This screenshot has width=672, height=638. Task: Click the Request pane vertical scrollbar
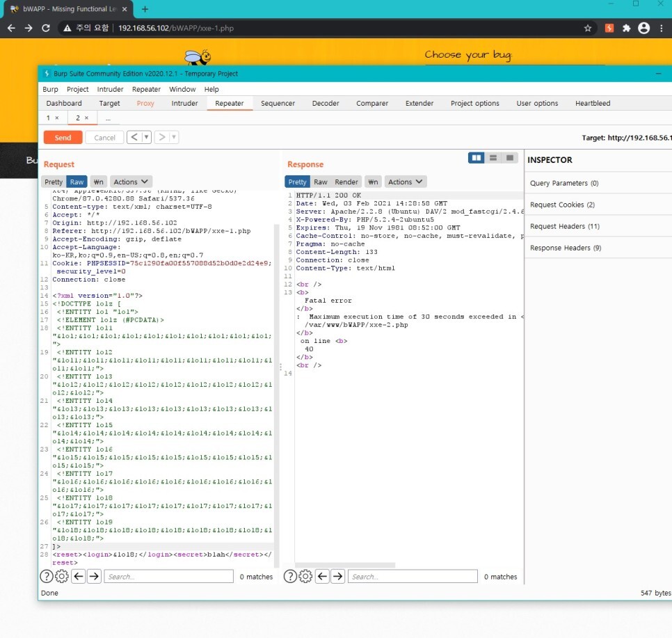click(276, 394)
